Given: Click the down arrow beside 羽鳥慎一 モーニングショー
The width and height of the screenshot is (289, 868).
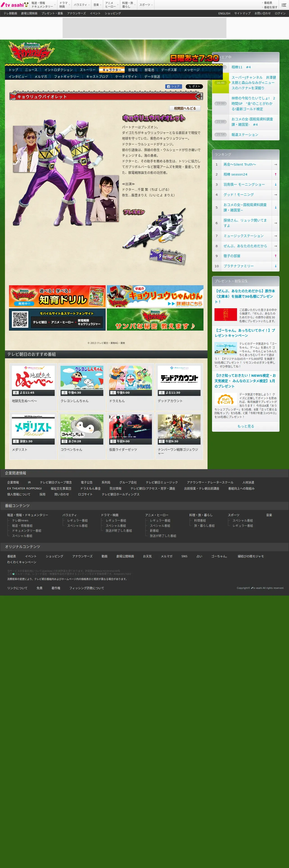Looking at the screenshot, I should click(275, 185).
